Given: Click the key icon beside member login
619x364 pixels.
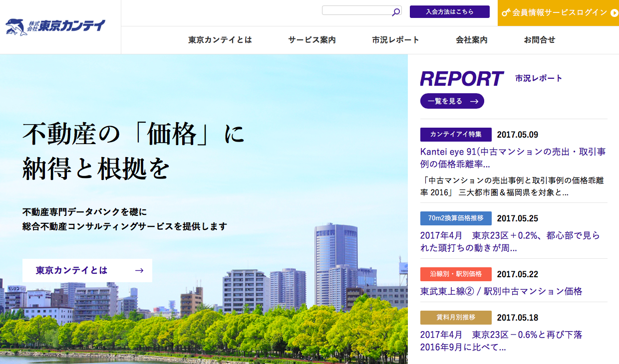Looking at the screenshot, I should 506,12.
